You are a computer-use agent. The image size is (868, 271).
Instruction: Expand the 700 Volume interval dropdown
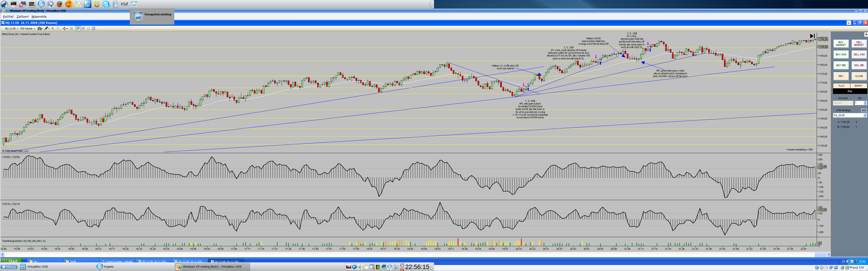(27, 29)
